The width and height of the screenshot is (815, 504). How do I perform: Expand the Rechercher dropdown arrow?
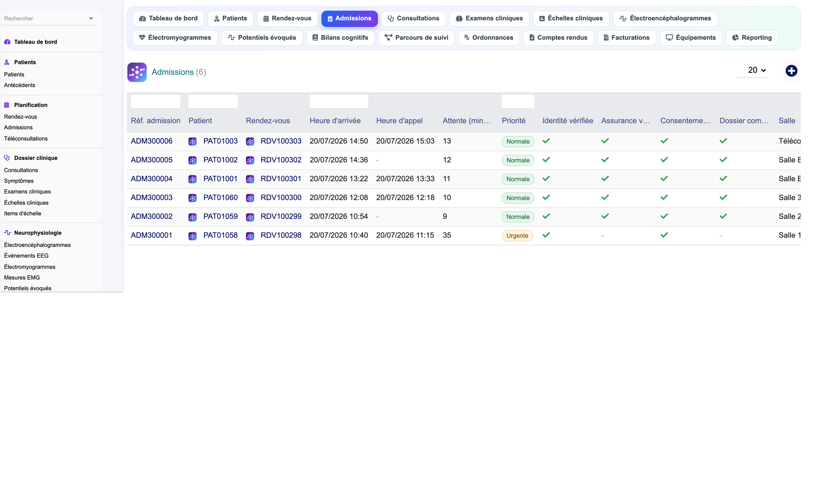[x=91, y=18]
